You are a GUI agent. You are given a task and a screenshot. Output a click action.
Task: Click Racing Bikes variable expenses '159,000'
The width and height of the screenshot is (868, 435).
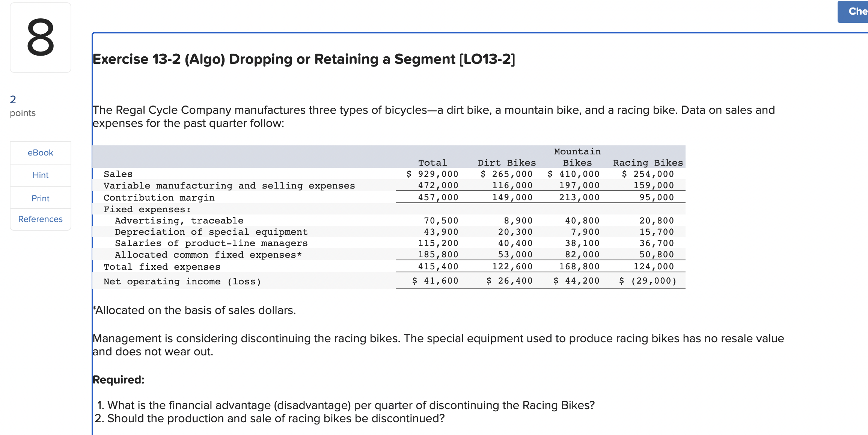point(654,185)
